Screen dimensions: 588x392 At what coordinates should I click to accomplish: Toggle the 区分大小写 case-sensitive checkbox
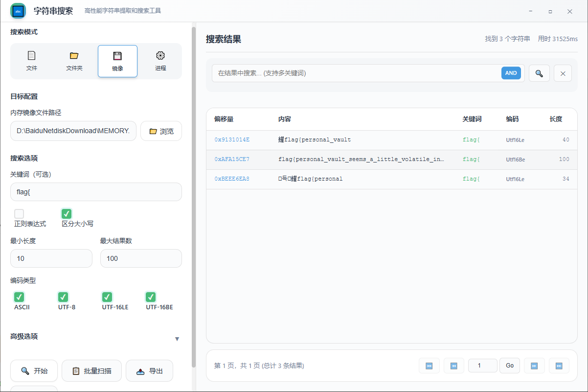click(67, 214)
